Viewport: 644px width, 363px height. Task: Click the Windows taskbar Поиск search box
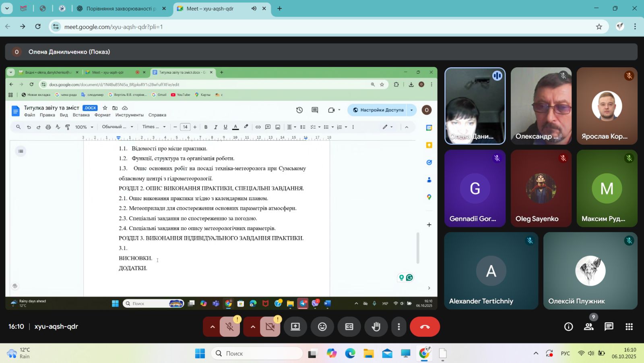click(x=257, y=353)
